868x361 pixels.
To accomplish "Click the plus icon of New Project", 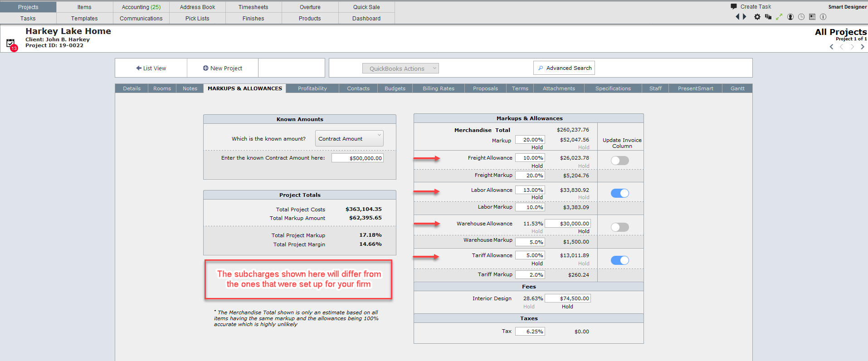I will (205, 68).
